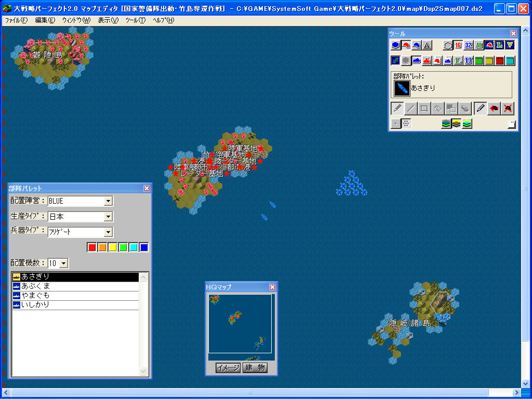Click the イメージ button in HQマップ
532x399 pixels.
click(x=228, y=368)
